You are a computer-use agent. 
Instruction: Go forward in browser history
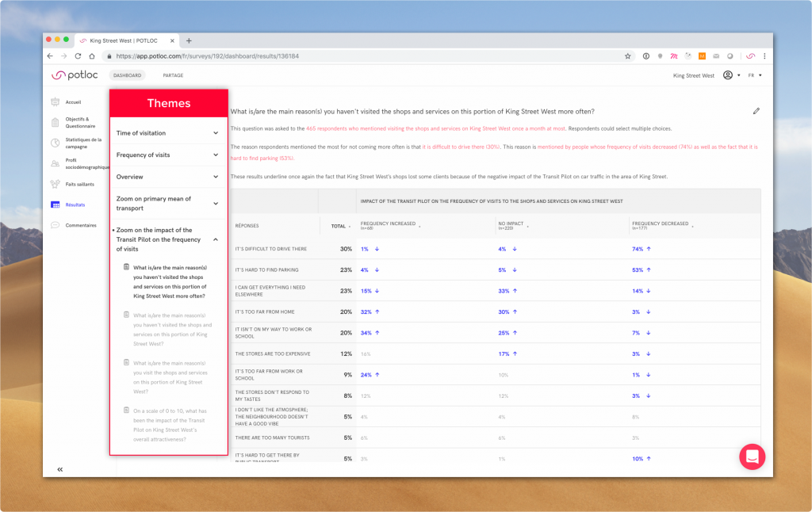click(63, 56)
